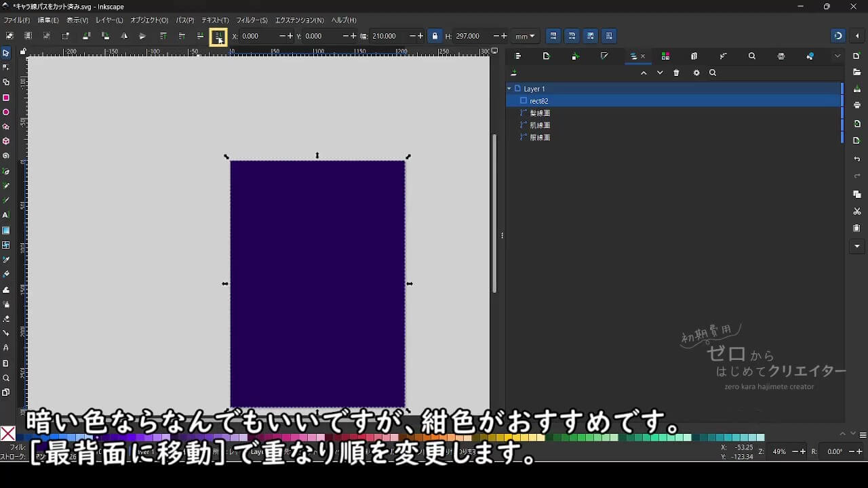Select the Ellipse tool in toolbox
Viewport: 868px width, 488px height.
point(6,113)
